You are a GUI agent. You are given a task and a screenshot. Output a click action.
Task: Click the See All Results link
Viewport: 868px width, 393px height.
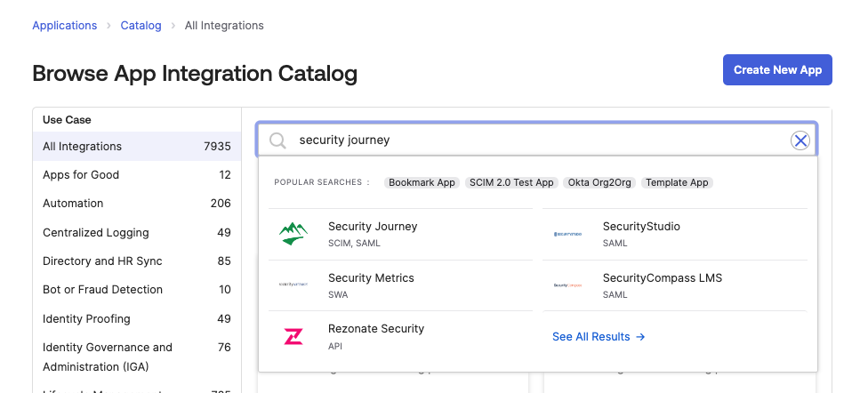[599, 337]
